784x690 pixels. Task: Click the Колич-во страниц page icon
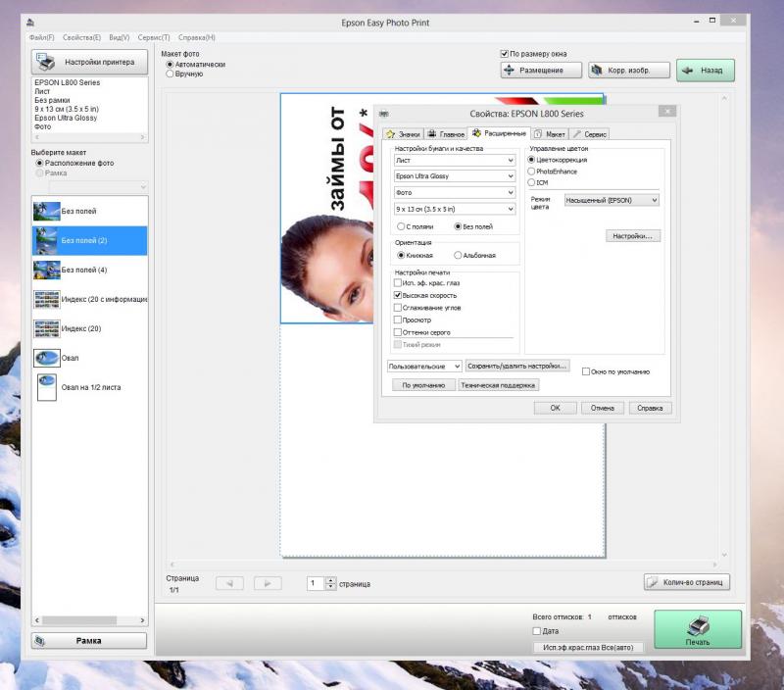coord(653,582)
